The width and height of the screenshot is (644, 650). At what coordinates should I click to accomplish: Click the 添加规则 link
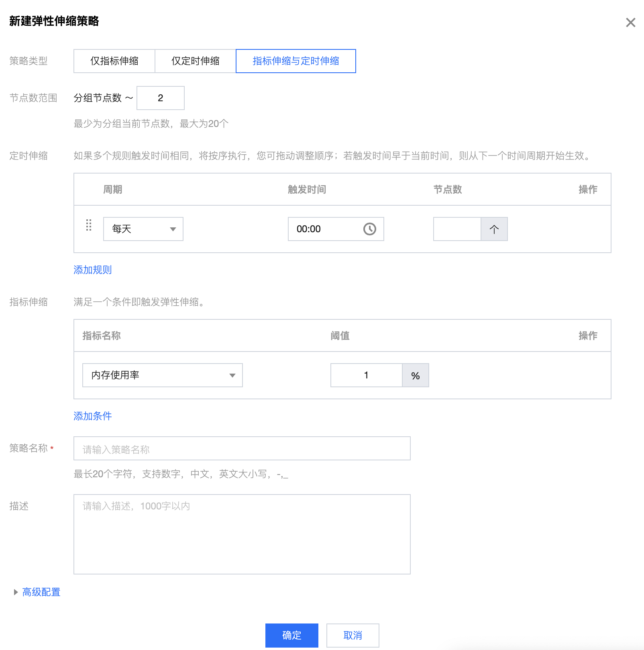click(x=93, y=270)
